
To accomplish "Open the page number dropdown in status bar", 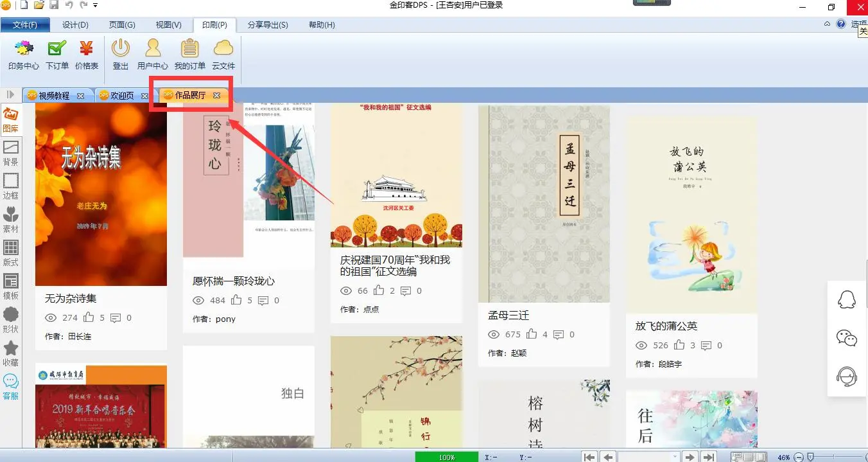I will 673,457.
